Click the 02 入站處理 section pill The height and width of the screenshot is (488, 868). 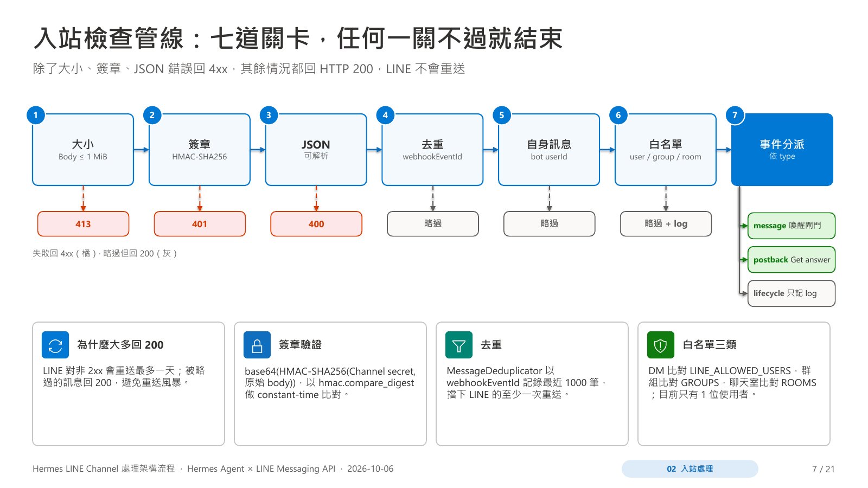[x=690, y=469]
